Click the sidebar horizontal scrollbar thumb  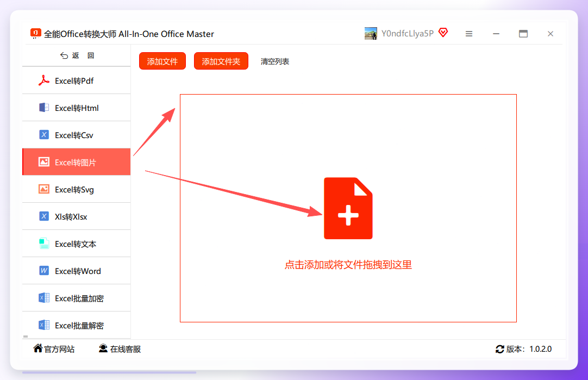coord(26,337)
